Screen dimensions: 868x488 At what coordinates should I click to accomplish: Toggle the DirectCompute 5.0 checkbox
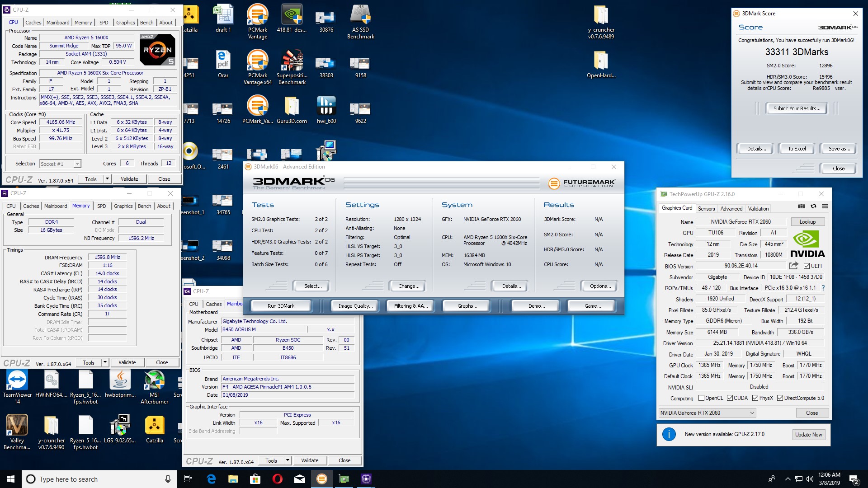coord(780,398)
